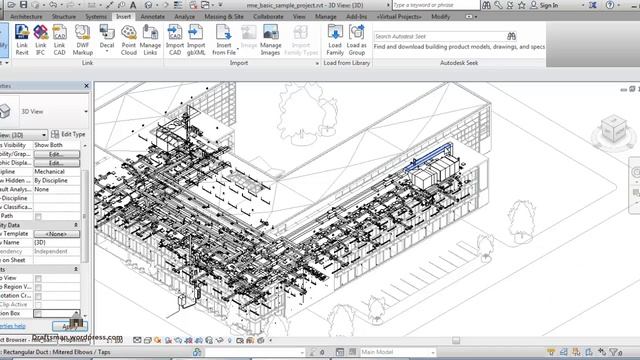
Task: Click the Open folder icon in the quick access toolbar
Action: (x=11, y=5)
